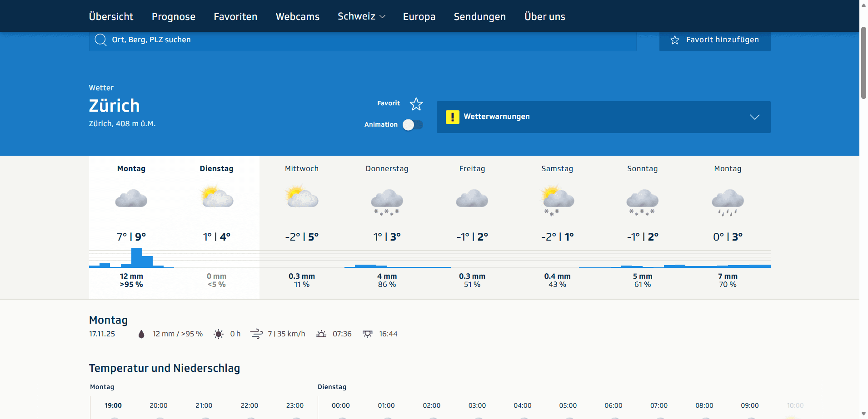This screenshot has width=868, height=419.
Task: Click the wind speed icon
Action: click(x=256, y=334)
